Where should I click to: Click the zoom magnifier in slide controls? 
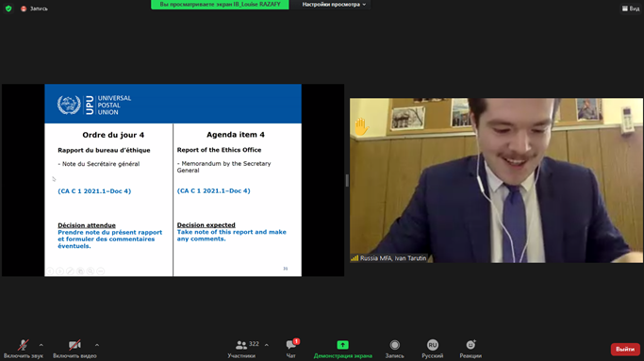(x=91, y=271)
